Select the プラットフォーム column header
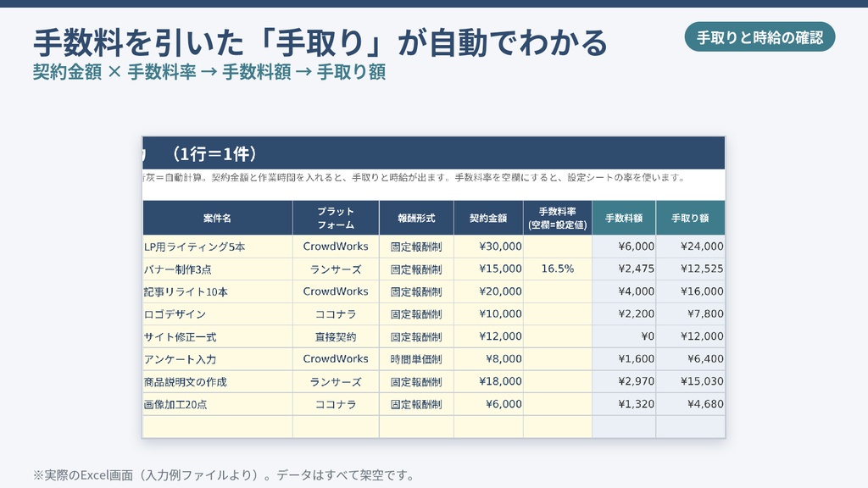 [336, 218]
